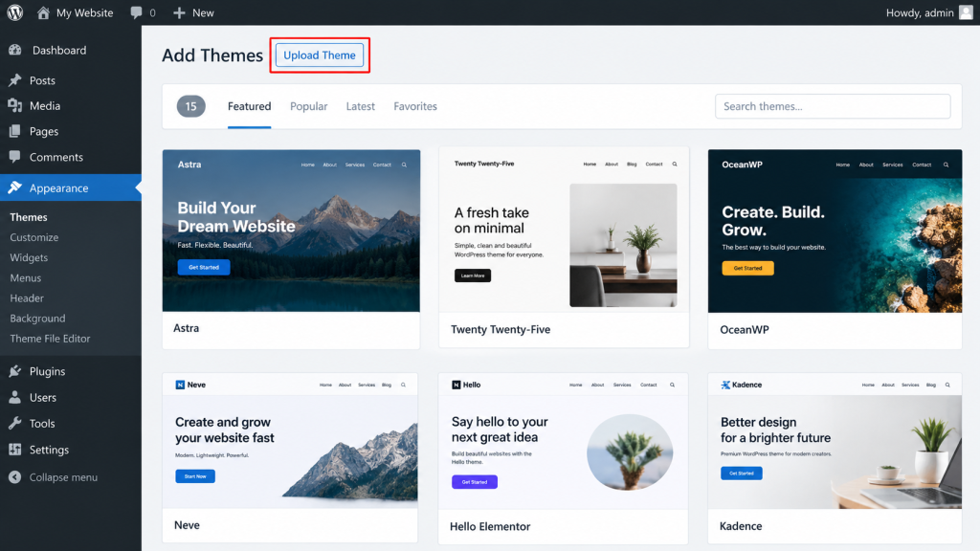
Task: Click the Comments icon in sidebar
Action: pos(15,157)
